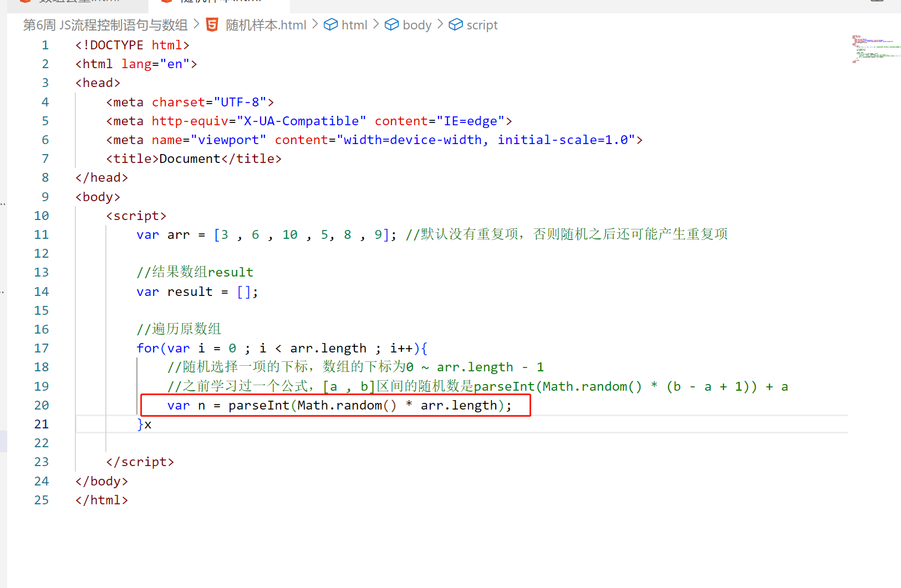Click the comment '//默认没有重复项' on line 11
Image resolution: width=901 pixels, height=588 pixels.
[462, 234]
